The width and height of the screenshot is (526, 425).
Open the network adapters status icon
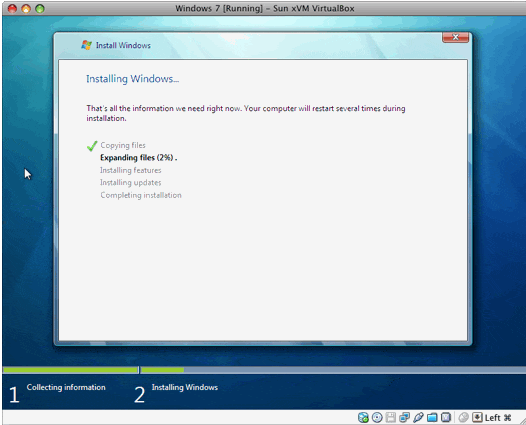(x=405, y=418)
